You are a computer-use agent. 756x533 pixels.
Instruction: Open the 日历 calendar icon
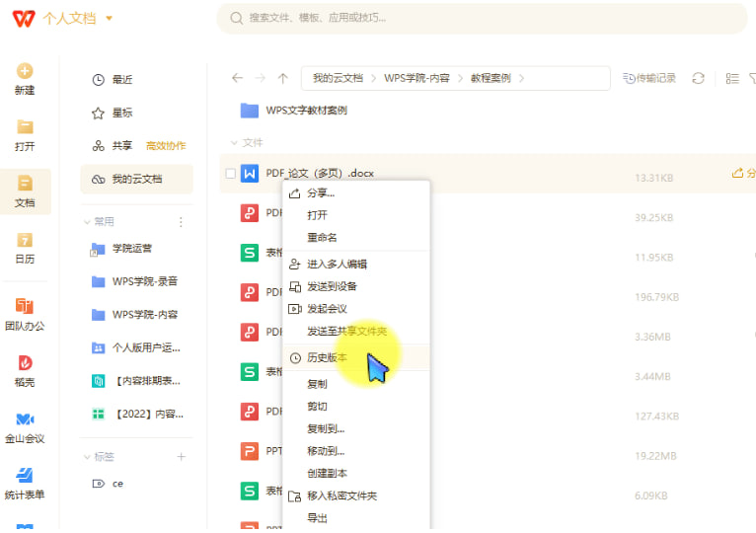(25, 240)
